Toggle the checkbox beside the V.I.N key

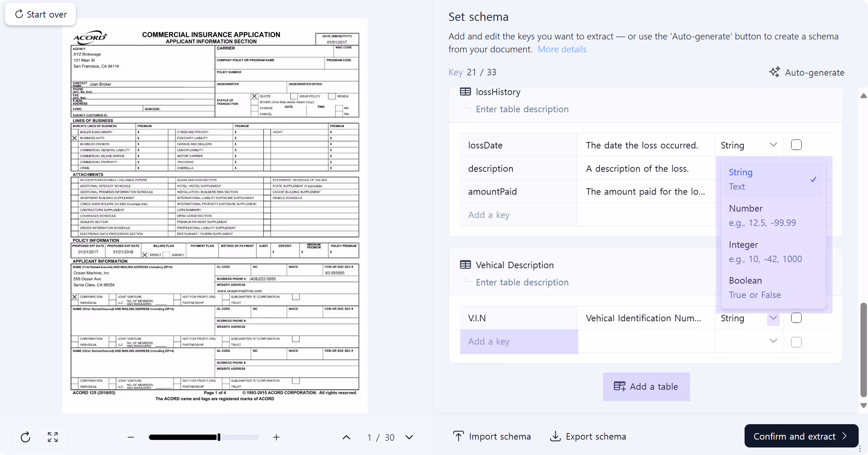(796, 318)
